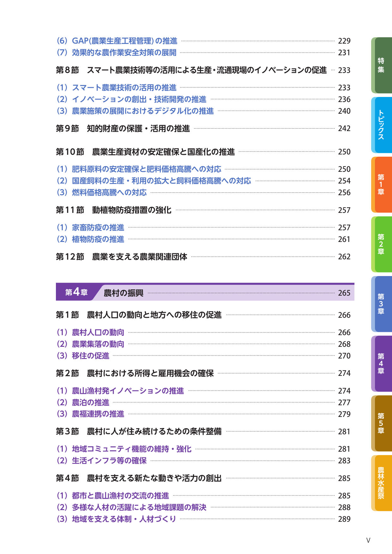Go to (1) 地域コミュニティ機能の維持・強化

[x=124, y=449]
